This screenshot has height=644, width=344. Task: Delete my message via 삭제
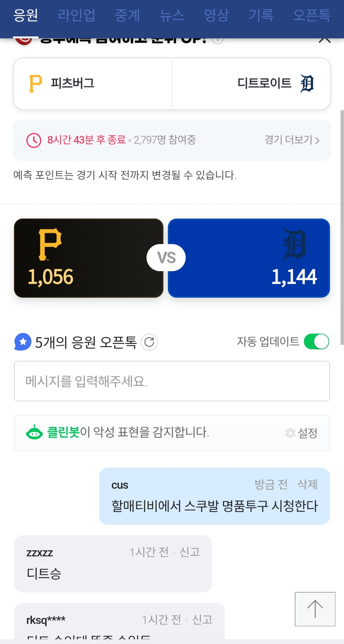click(307, 485)
